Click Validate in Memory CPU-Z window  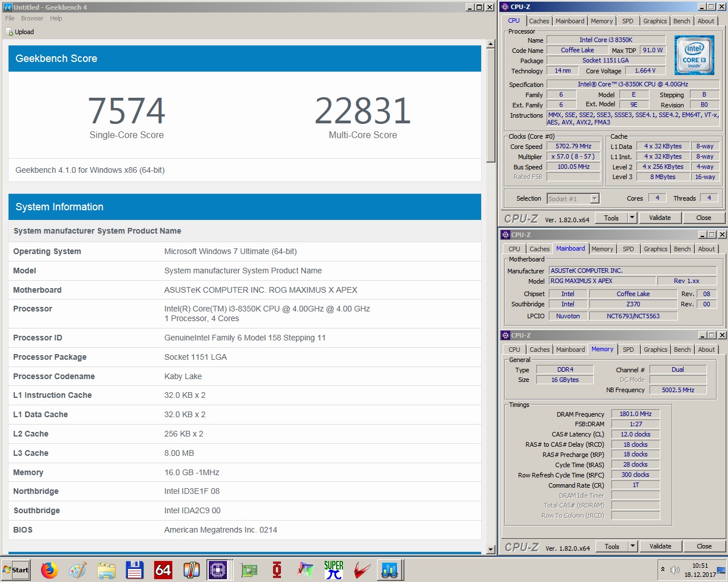coord(660,546)
